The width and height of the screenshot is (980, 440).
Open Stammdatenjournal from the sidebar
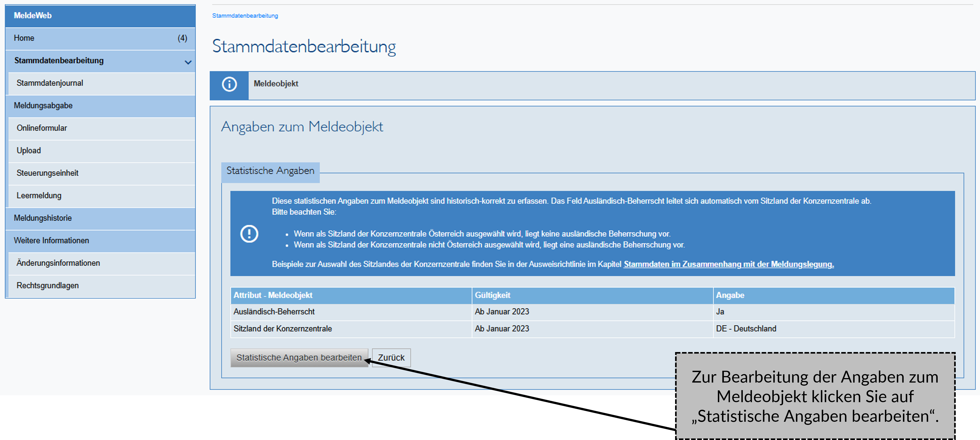pos(49,83)
